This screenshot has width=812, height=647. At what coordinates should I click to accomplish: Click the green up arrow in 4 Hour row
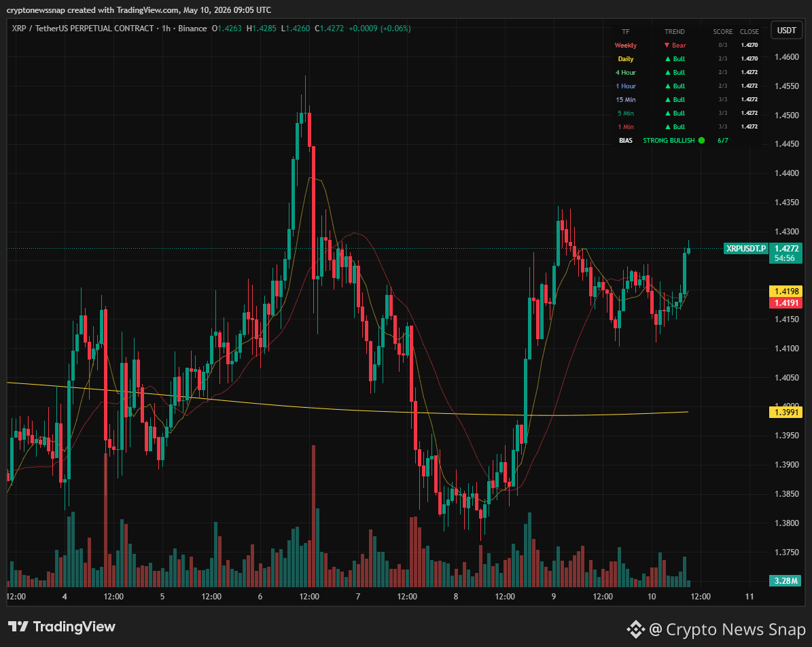tap(667, 73)
